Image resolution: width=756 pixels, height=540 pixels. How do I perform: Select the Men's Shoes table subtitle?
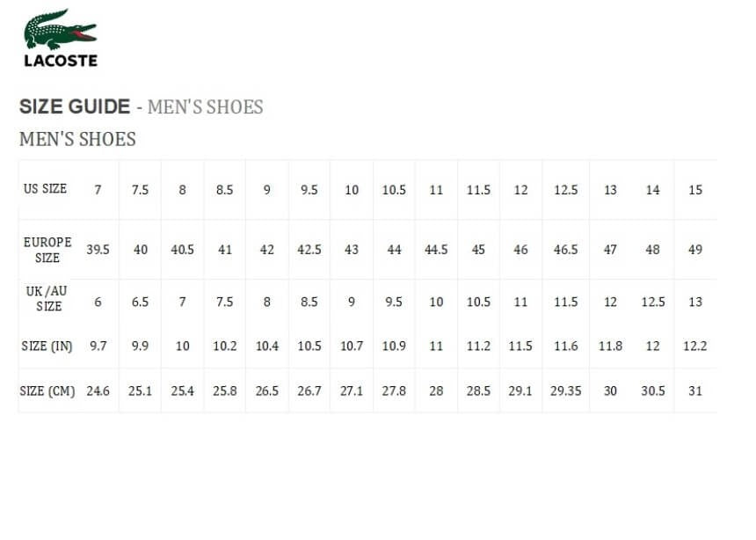(x=77, y=139)
